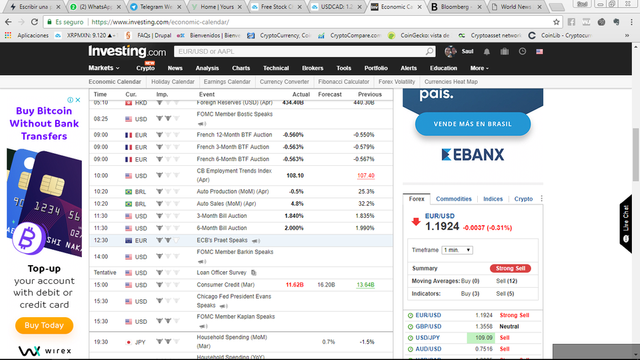This screenshot has height=360, width=640.
Task: Click the clock icon in header
Action: 522,51
